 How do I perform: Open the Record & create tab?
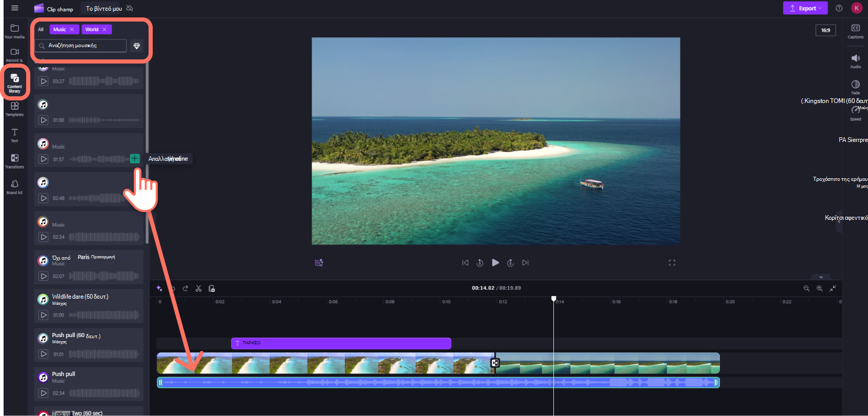tap(15, 55)
